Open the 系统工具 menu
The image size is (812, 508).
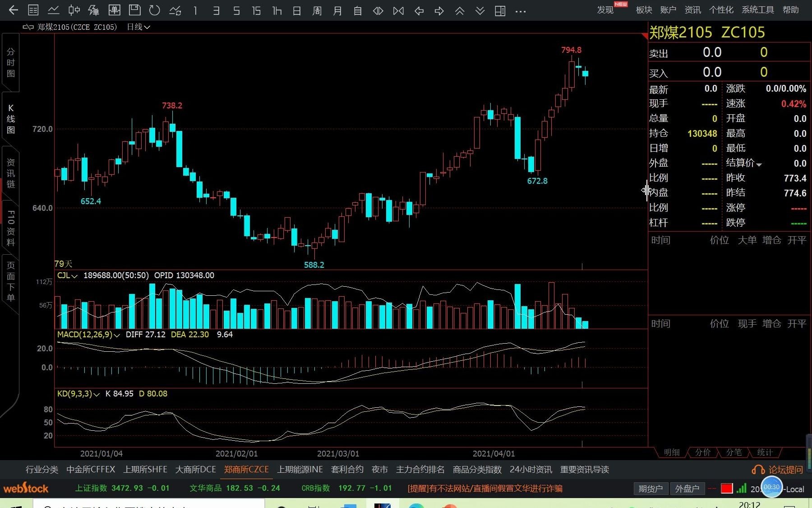(758, 10)
